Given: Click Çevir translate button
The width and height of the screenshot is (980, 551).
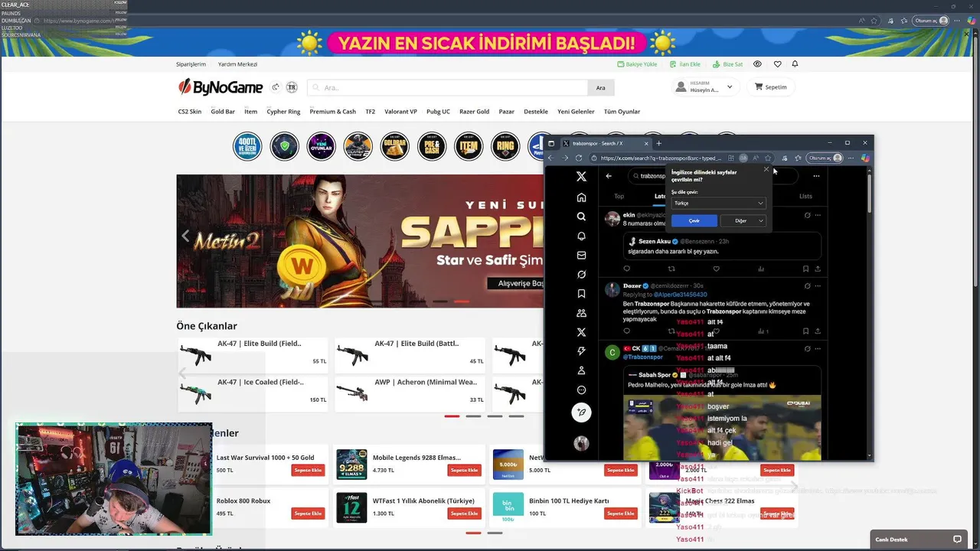Looking at the screenshot, I should tap(694, 220).
